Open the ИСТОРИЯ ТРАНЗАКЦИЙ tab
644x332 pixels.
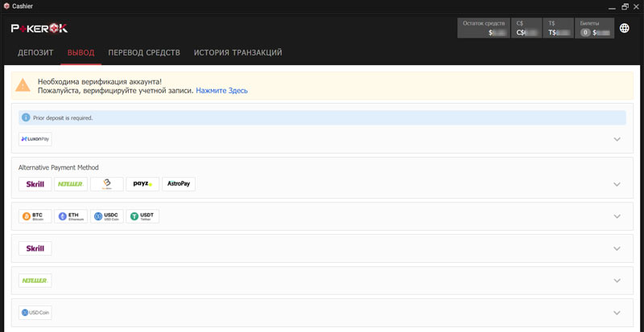click(237, 53)
